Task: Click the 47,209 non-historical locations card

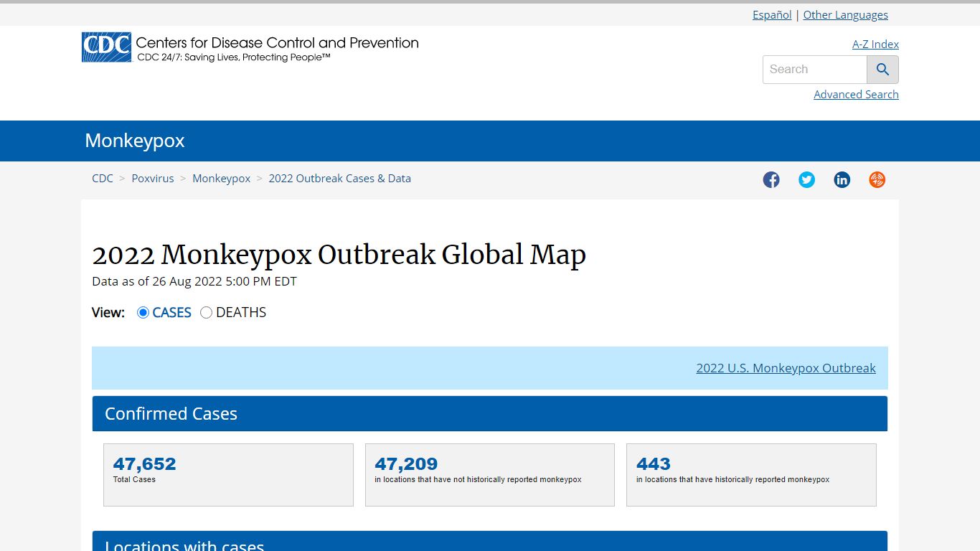Action: pos(490,475)
